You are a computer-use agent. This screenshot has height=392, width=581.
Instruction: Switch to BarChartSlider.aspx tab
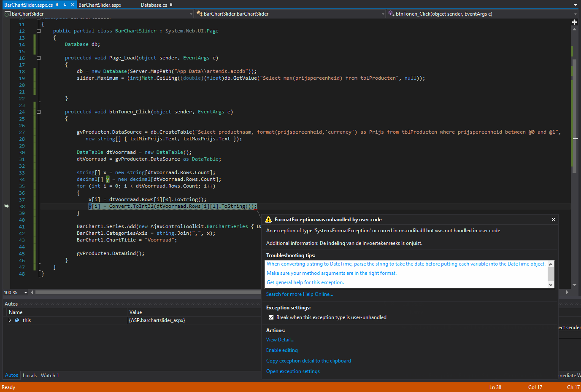tap(100, 5)
